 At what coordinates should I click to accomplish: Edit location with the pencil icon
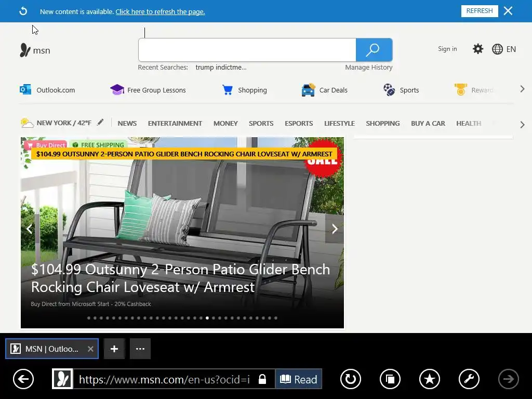[x=100, y=122]
